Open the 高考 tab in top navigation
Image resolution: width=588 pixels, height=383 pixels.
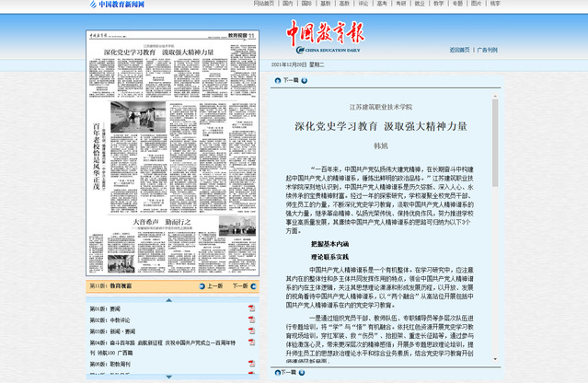380,4
